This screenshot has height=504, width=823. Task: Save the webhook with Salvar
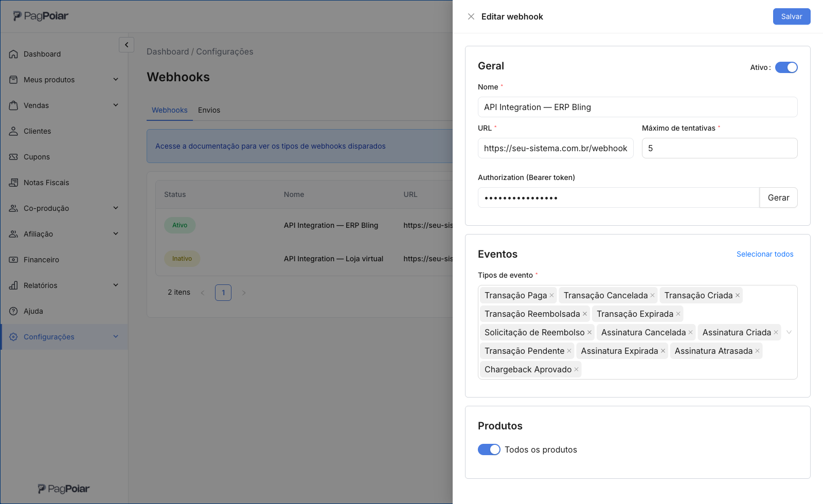click(x=792, y=16)
